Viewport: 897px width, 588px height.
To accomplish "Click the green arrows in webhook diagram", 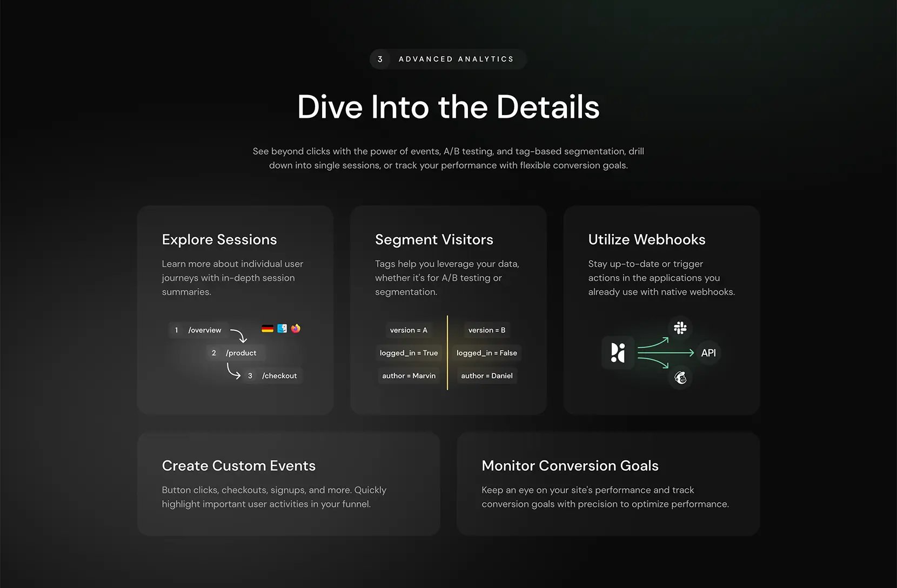I will coord(666,353).
